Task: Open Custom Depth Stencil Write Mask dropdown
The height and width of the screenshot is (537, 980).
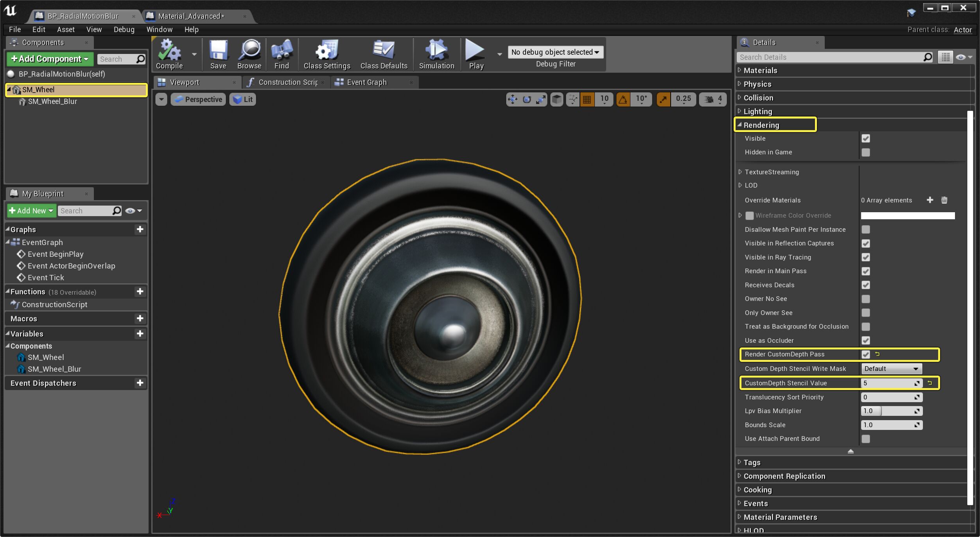Action: point(891,369)
